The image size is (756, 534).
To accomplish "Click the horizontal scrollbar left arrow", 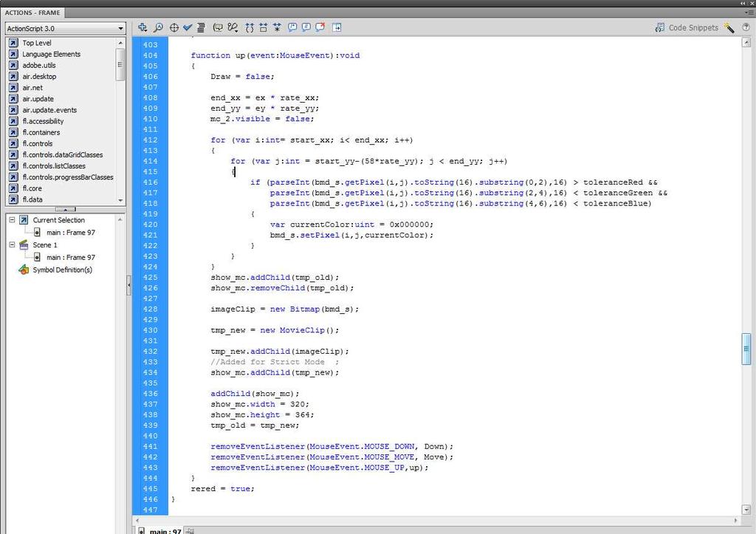I will coord(137,521).
